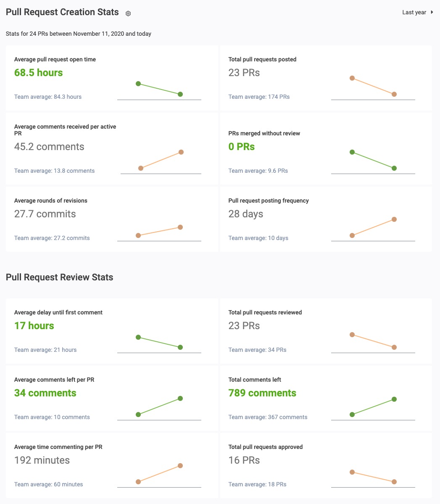Viewport: 440px width, 504px height.
Task: Click the latest data point on the open time sparkline
Action: 180,94
